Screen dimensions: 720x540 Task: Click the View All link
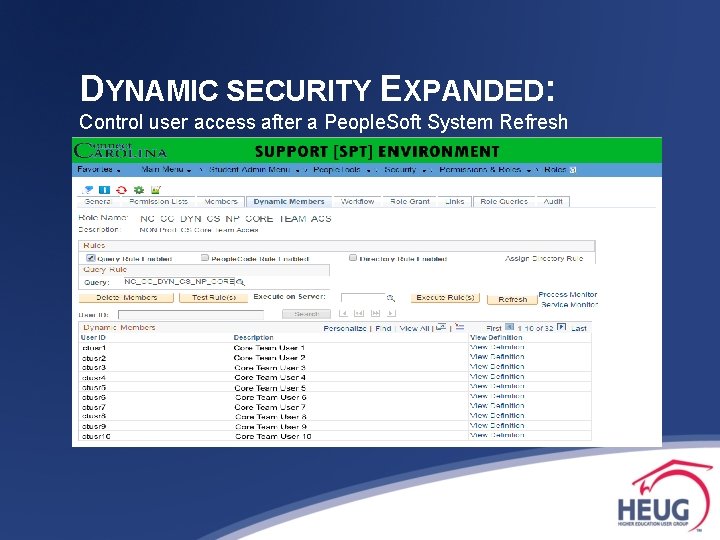(414, 328)
